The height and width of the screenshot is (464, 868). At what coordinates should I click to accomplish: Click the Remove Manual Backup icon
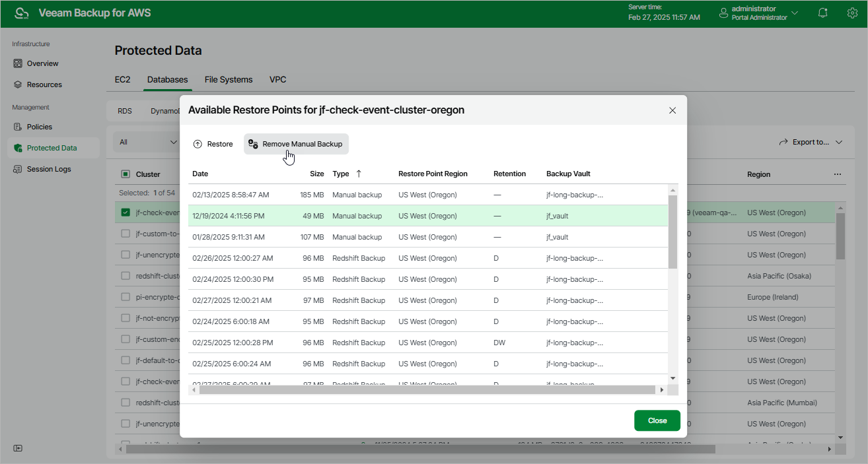tap(253, 144)
